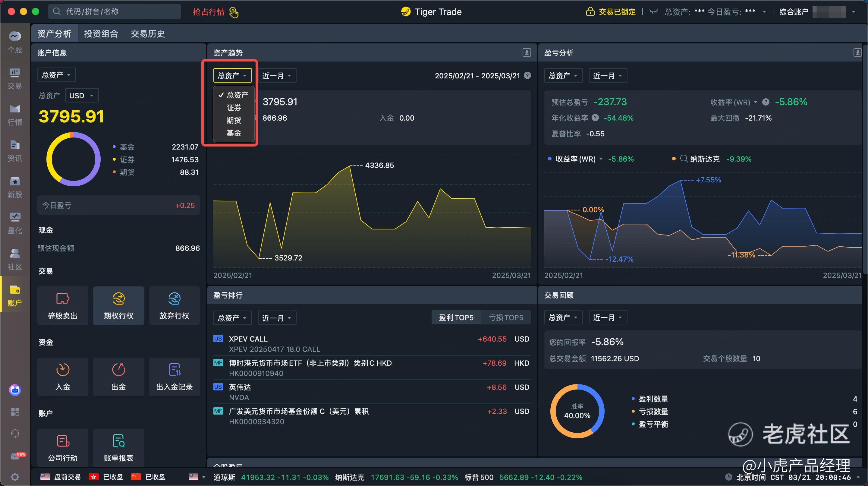Expand 总资产 dropdown in 账户信息 panel
The width and height of the screenshot is (868, 486).
click(x=56, y=75)
